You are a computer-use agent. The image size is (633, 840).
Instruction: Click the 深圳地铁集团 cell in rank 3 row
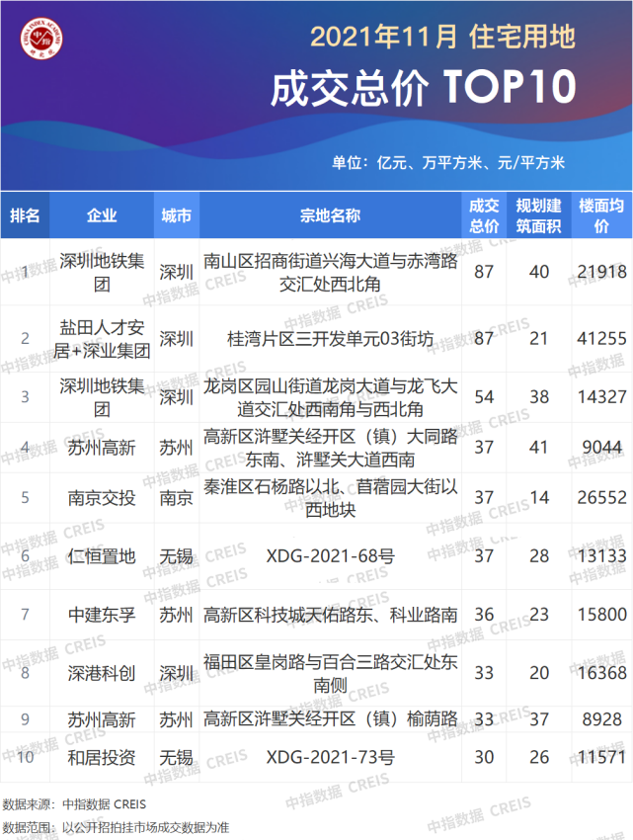[102, 397]
